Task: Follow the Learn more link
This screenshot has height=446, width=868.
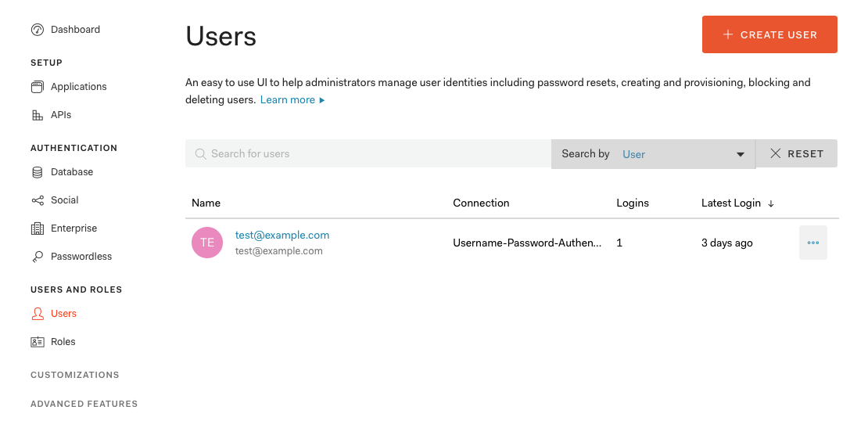Action: click(x=288, y=100)
